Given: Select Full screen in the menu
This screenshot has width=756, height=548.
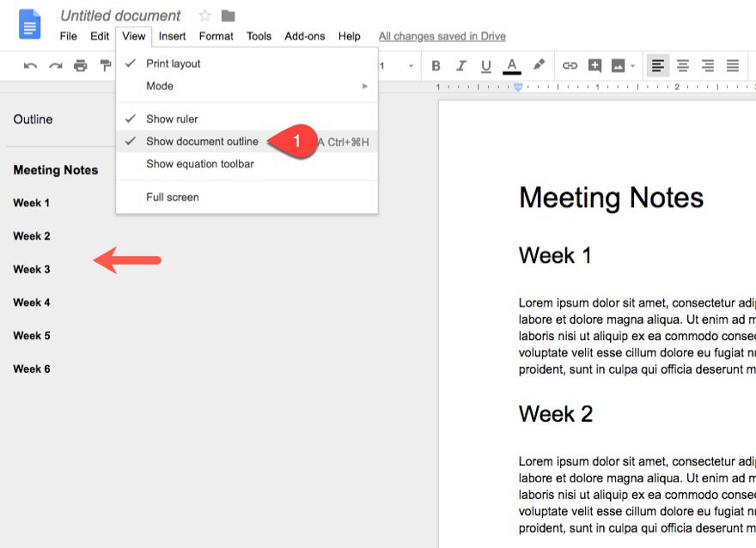Looking at the screenshot, I should [x=174, y=197].
